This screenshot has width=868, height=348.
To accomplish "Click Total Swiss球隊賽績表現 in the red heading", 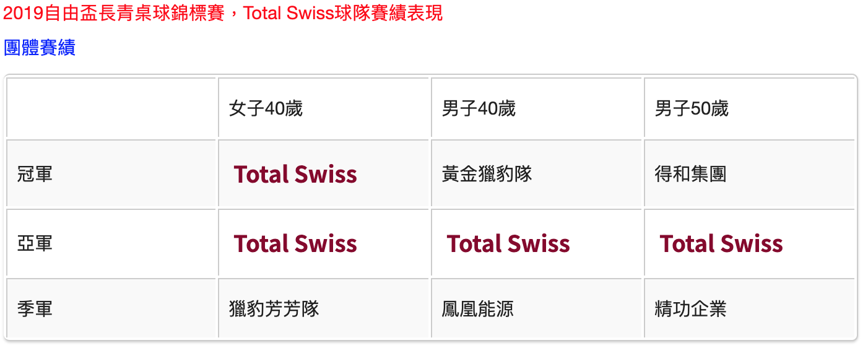I will pos(343,14).
